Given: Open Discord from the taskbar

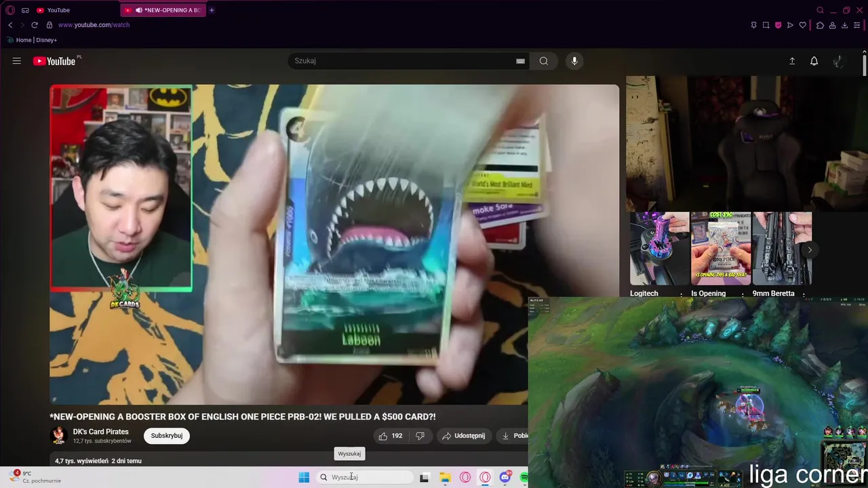Looking at the screenshot, I should [x=505, y=477].
